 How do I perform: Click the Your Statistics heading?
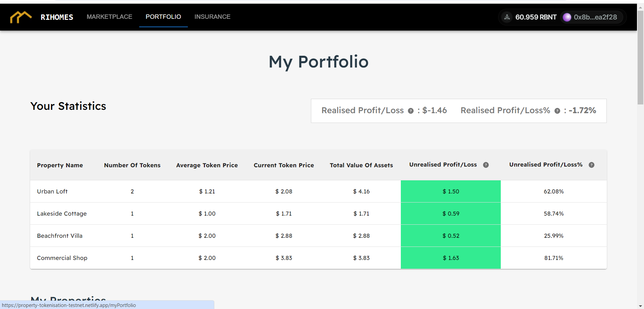point(68,106)
